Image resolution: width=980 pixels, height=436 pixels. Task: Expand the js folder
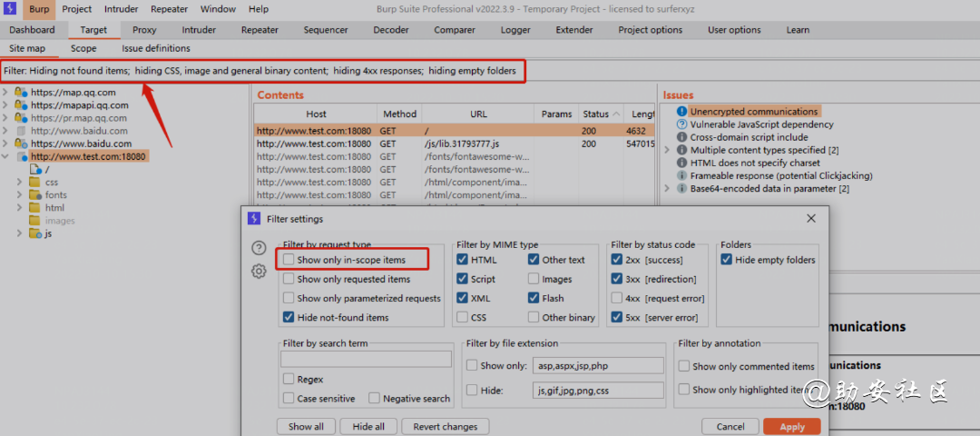coord(20,233)
